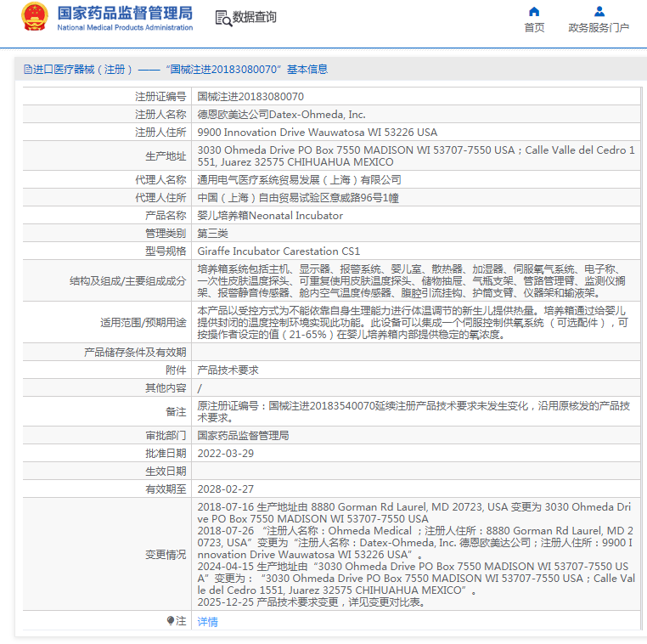Go to 首页 home icon
Screen dimensions: 647x644
point(534,11)
